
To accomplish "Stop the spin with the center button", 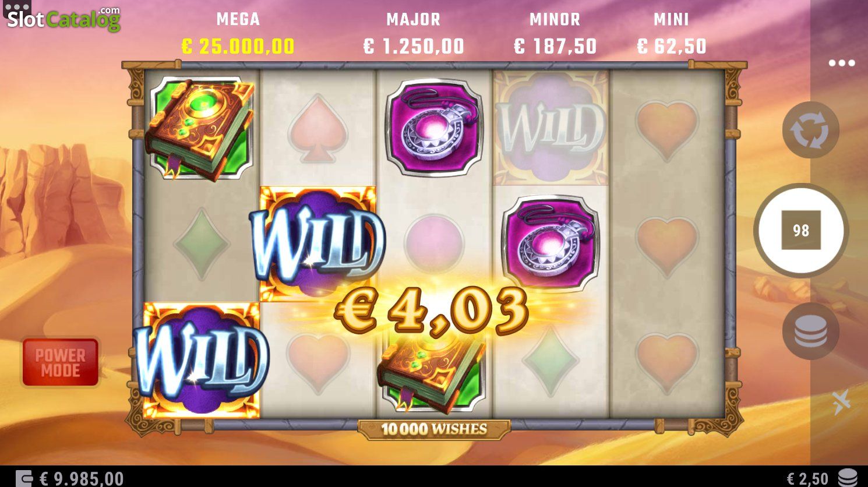I will (x=801, y=230).
